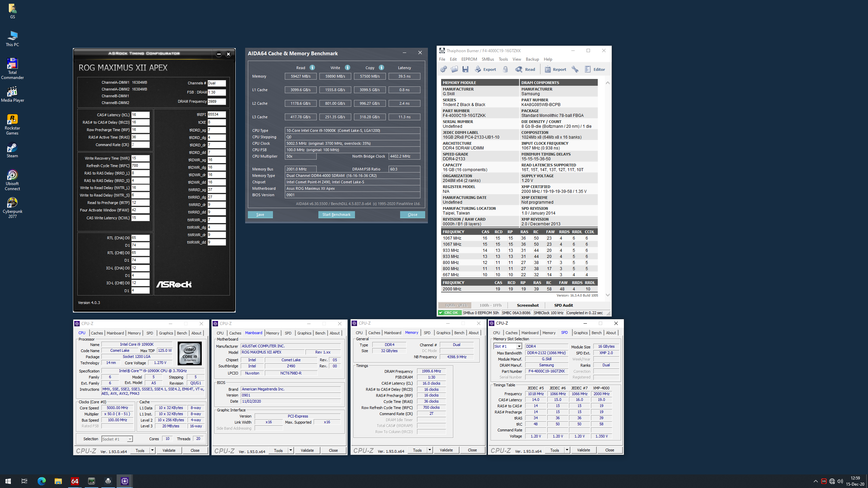Click Screenshot tab in Thaiphoon Burner
Image resolution: width=868 pixels, height=488 pixels.
[x=528, y=305]
